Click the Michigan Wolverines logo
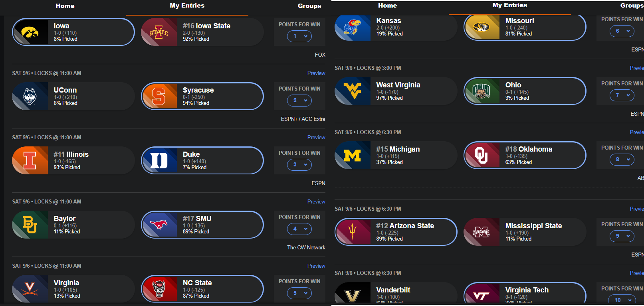The width and height of the screenshot is (644, 306). click(x=353, y=155)
